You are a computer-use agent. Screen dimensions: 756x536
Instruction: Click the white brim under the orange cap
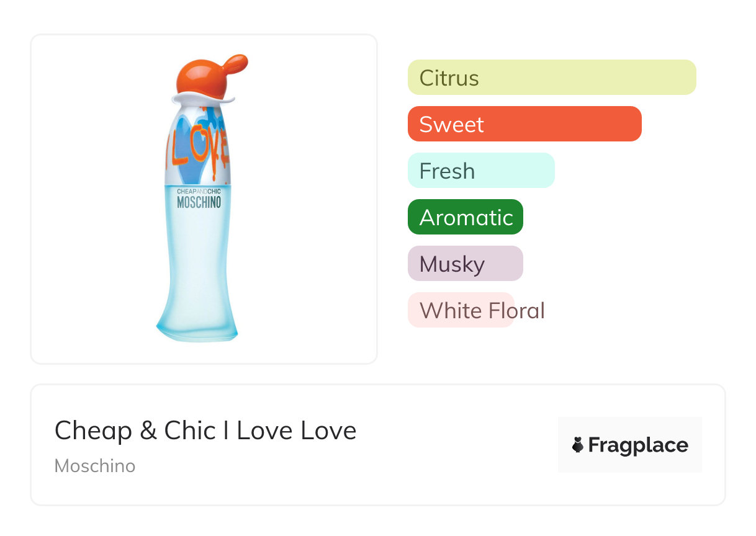(x=205, y=99)
